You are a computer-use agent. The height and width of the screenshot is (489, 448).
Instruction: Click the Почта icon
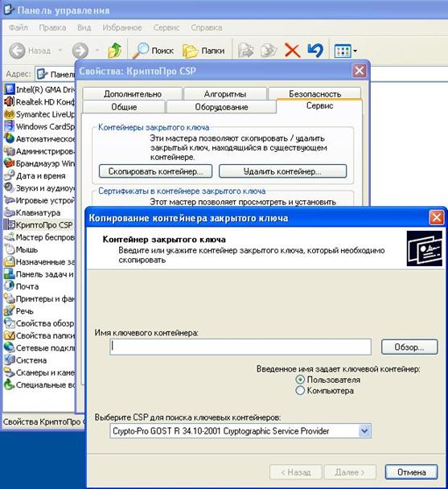10,286
